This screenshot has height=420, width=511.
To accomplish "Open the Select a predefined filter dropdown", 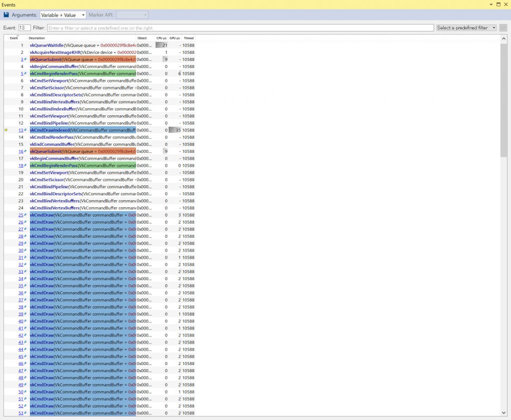I will (x=466, y=28).
